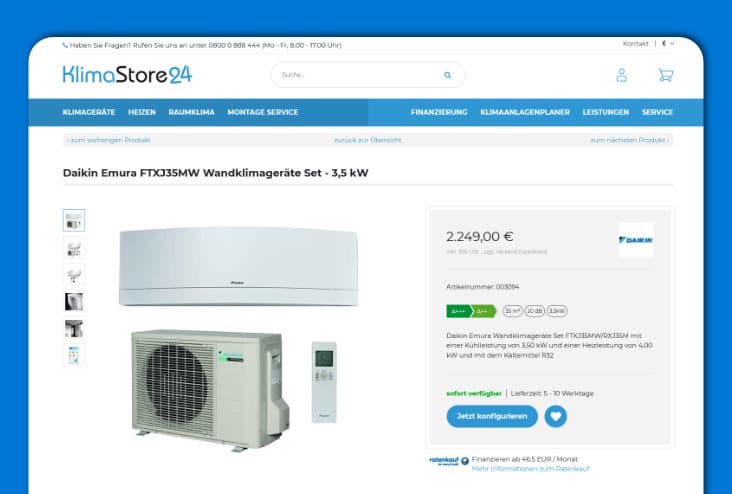732x494 pixels.
Task: Click the KlimaStore24 logo
Action: tap(127, 75)
